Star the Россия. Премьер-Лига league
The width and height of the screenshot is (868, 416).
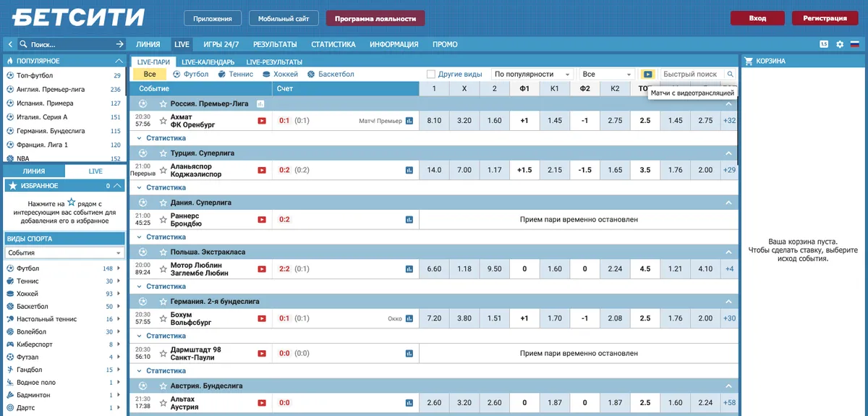[163, 103]
